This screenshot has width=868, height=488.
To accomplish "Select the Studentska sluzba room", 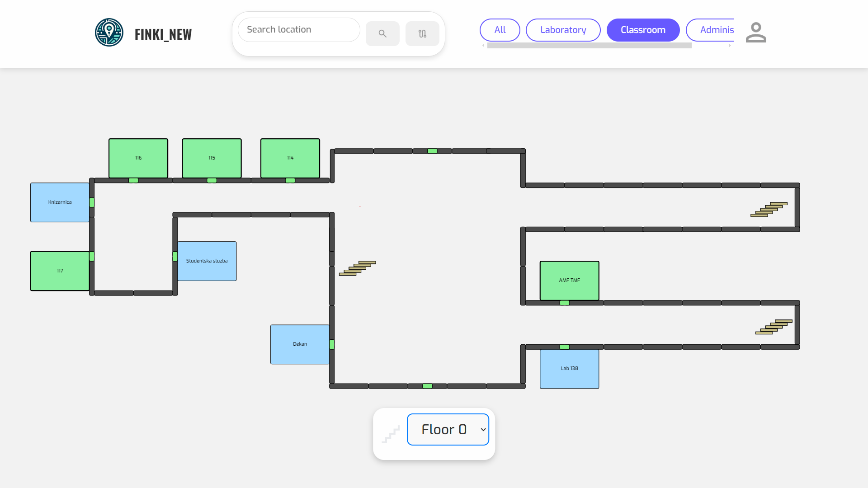I will pos(207,261).
